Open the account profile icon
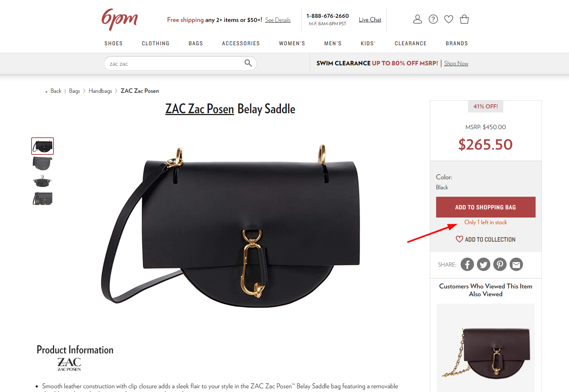569x392 pixels. tap(418, 19)
